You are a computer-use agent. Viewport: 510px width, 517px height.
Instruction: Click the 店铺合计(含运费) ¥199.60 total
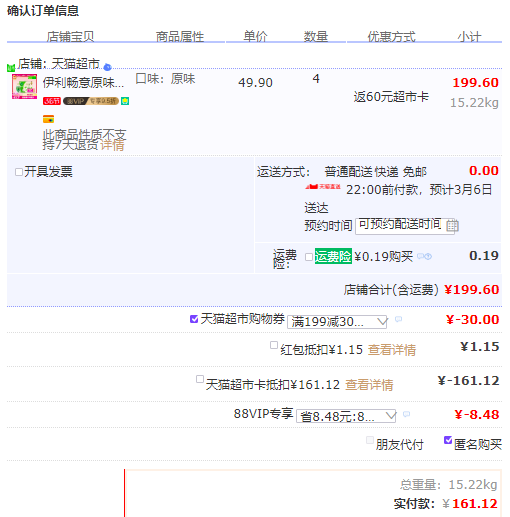[x=421, y=290]
